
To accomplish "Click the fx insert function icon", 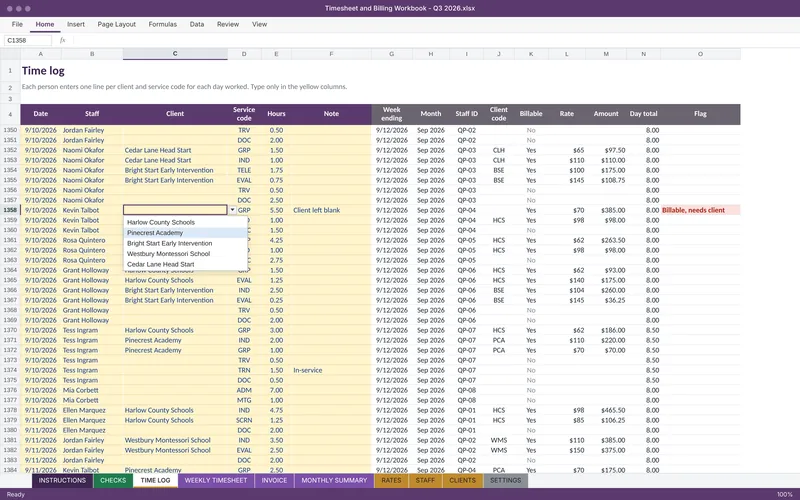I will pos(62,40).
